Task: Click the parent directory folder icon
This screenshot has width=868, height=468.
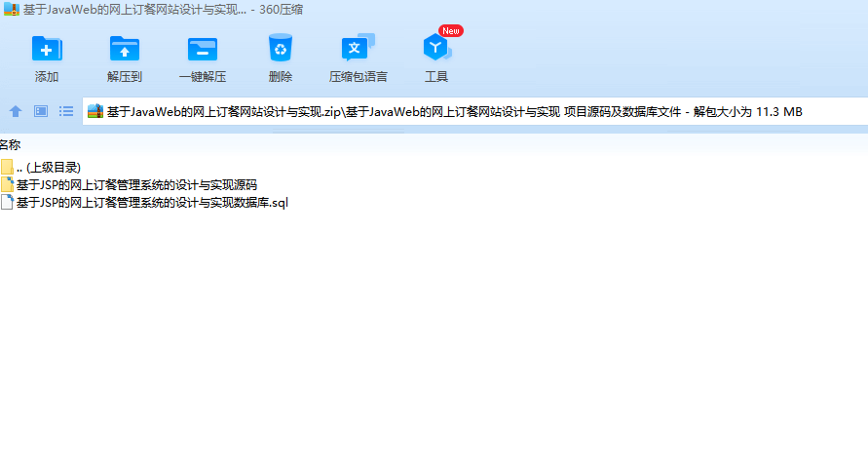Action: point(7,167)
